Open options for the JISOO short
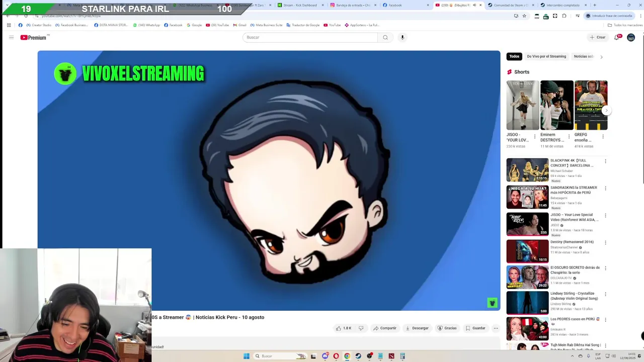The width and height of the screenshot is (644, 362). (535, 136)
